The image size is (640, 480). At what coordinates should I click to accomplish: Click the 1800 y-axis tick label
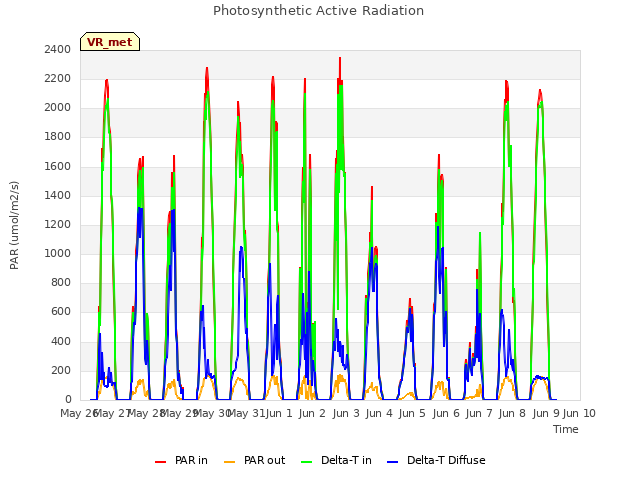coord(58,137)
